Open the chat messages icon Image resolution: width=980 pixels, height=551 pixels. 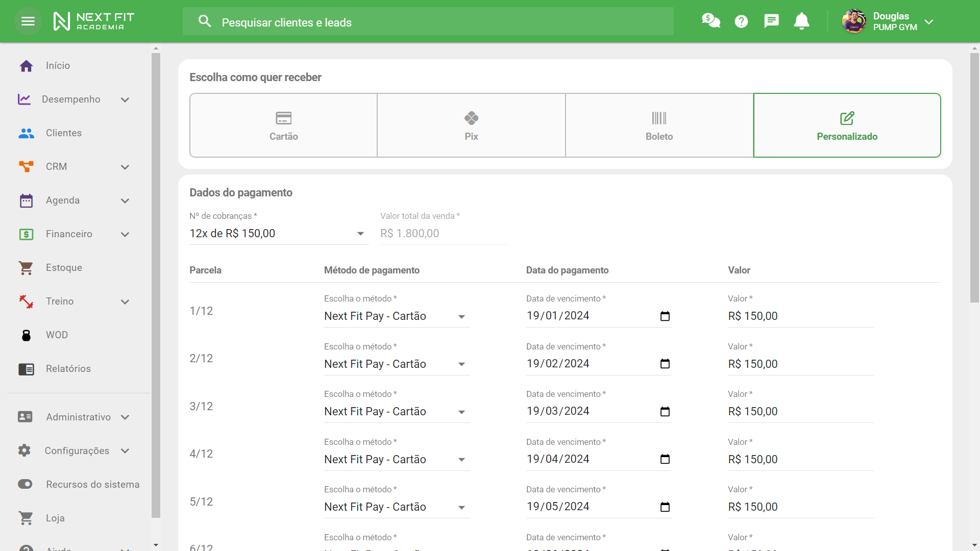tap(771, 21)
